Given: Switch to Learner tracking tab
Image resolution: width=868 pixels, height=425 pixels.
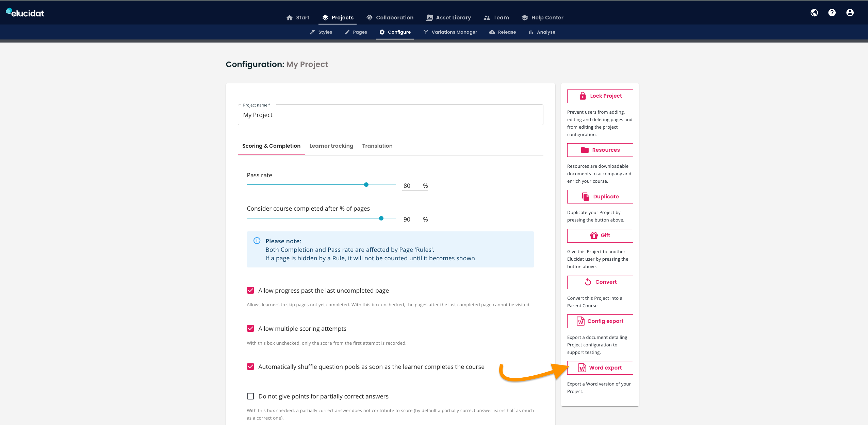Looking at the screenshot, I should pyautogui.click(x=331, y=146).
